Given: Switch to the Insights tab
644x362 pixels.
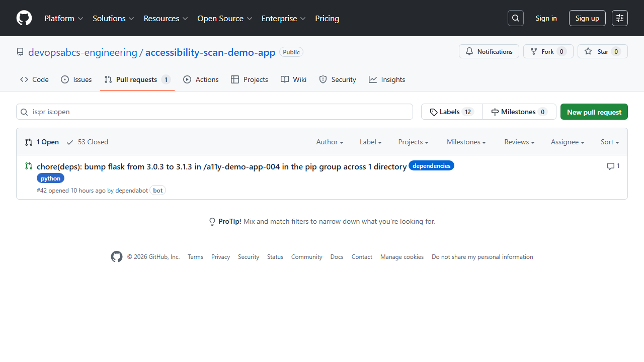Looking at the screenshot, I should click(387, 79).
